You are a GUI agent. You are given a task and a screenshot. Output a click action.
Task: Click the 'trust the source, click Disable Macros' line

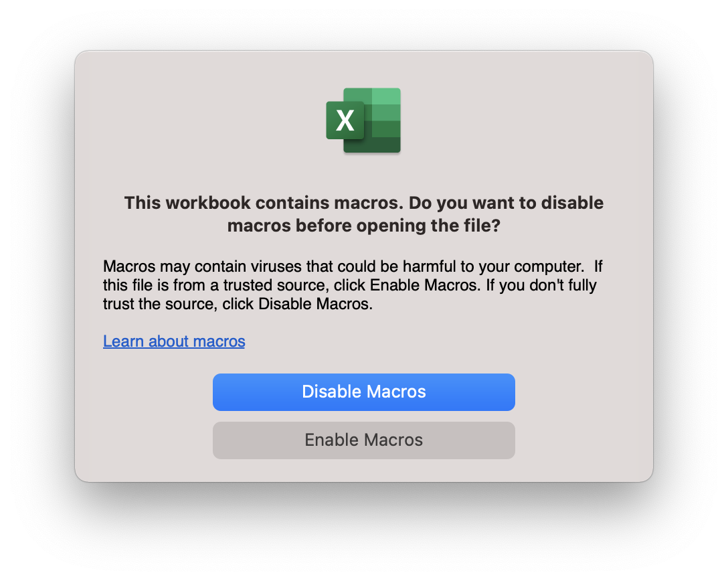pos(238,304)
